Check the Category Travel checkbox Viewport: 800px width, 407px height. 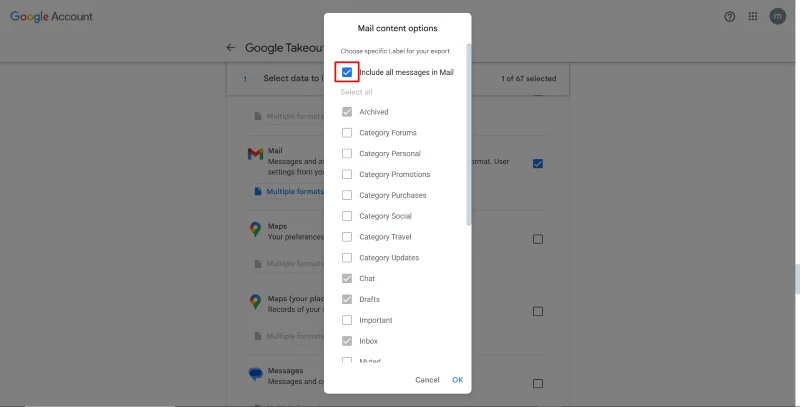coord(347,237)
